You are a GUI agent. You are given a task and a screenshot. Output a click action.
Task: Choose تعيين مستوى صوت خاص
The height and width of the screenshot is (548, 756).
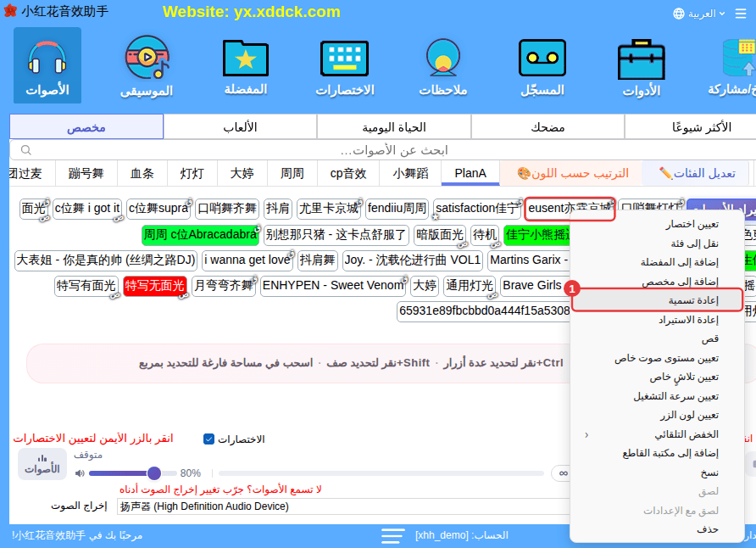[656, 359]
